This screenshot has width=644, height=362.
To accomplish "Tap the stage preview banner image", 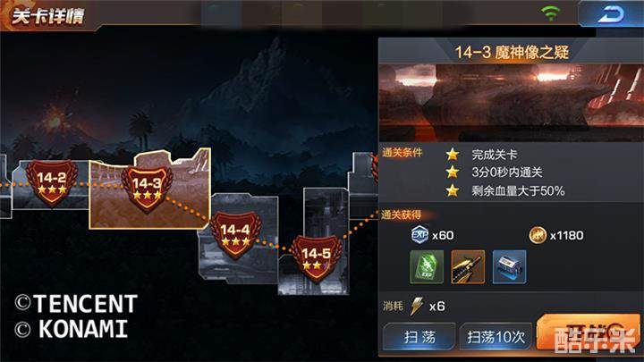I will 511,103.
